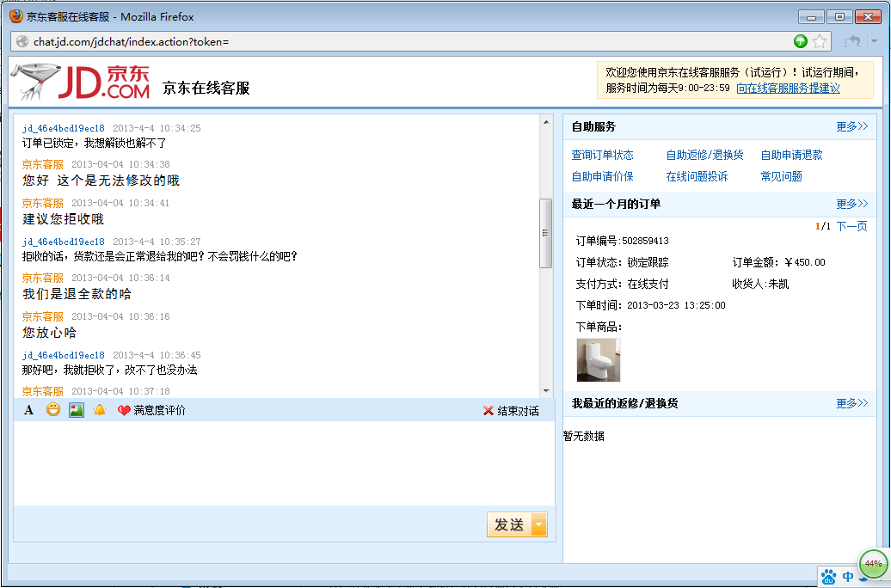This screenshot has width=891, height=588.
Task: Open the dropdown arrow beside the 发送 button
Action: [x=539, y=524]
